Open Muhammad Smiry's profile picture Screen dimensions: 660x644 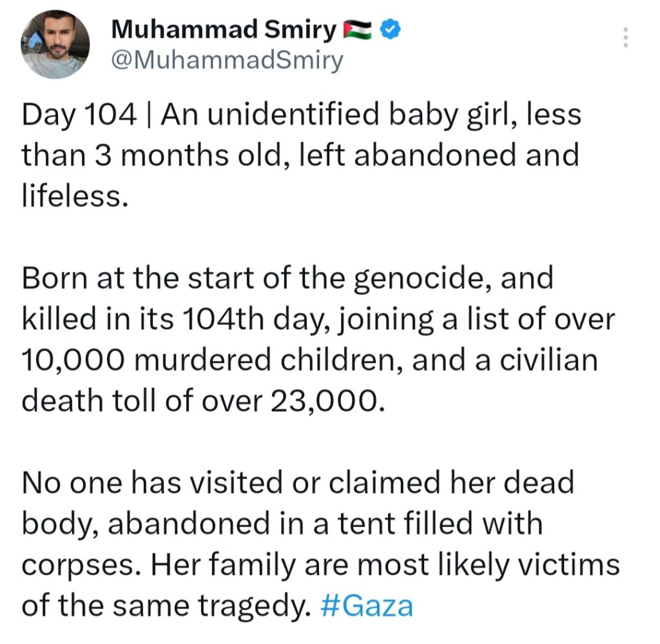pyautogui.click(x=55, y=45)
